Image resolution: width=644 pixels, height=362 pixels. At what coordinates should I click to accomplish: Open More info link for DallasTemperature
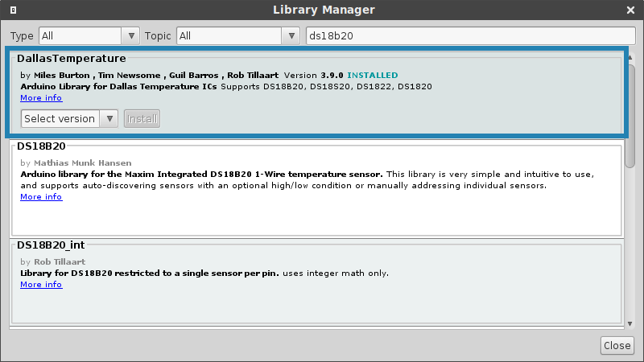coord(41,98)
